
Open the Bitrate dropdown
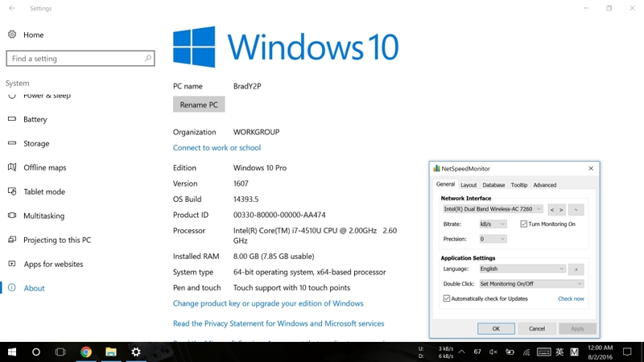point(493,224)
